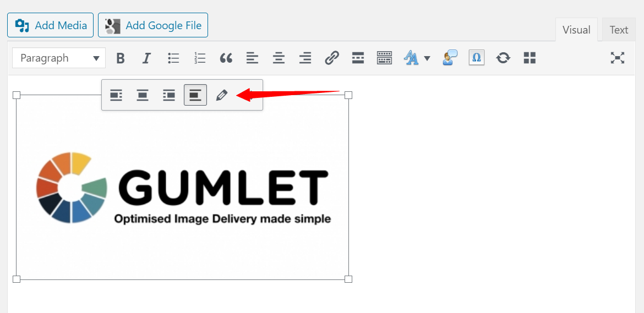Toggle distraction-free fullscreen mode
This screenshot has width=644, height=313.
pos(617,58)
